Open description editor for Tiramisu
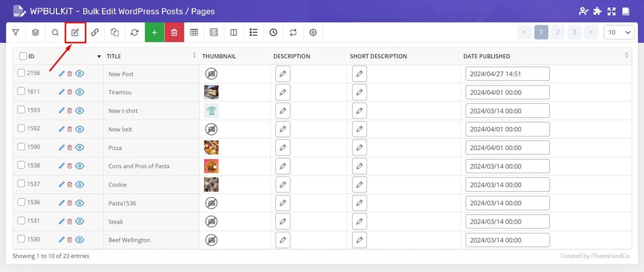Image resolution: width=644 pixels, height=272 pixels. click(283, 92)
